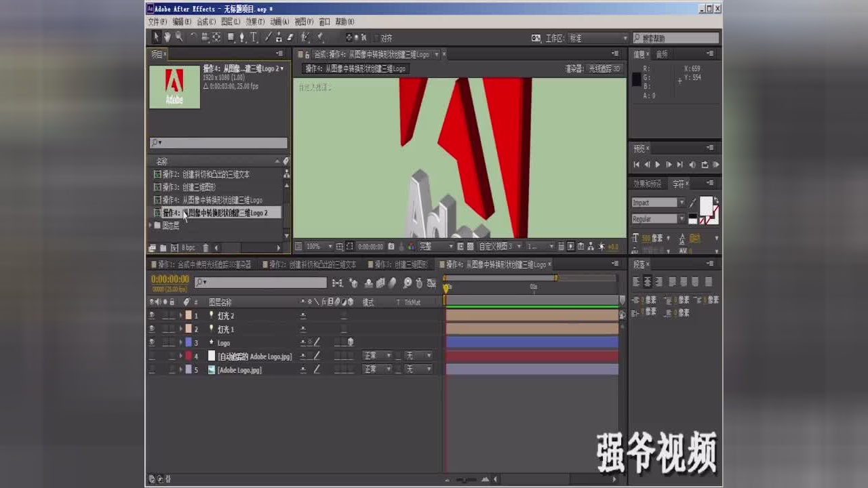Expand the 灯光 2 layer properties
This screenshot has width=868, height=488.
[x=181, y=315]
